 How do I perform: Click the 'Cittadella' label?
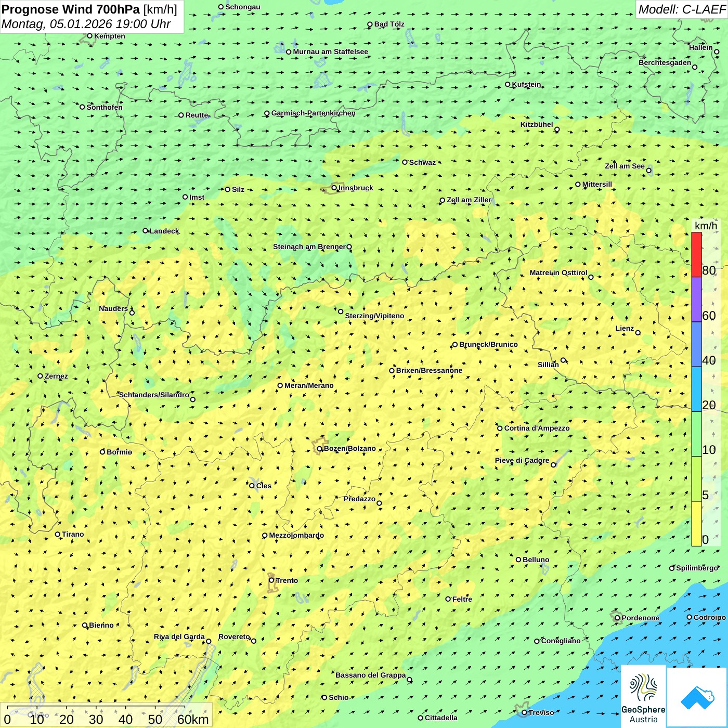441,718
